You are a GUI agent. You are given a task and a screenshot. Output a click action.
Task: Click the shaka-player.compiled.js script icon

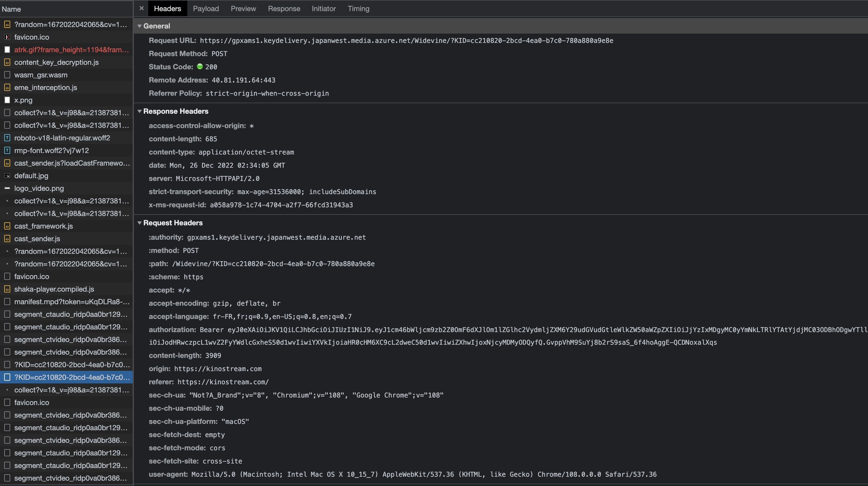[7, 289]
